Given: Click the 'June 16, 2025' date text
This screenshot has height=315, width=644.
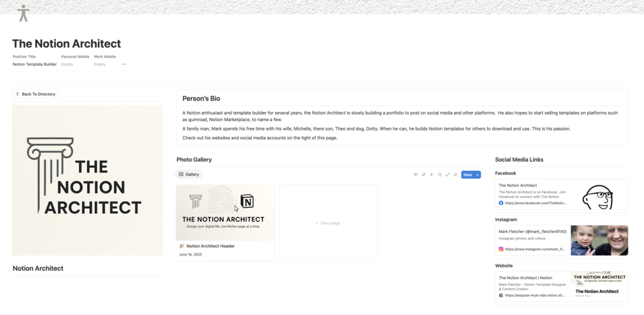Looking at the screenshot, I should pyautogui.click(x=190, y=255).
